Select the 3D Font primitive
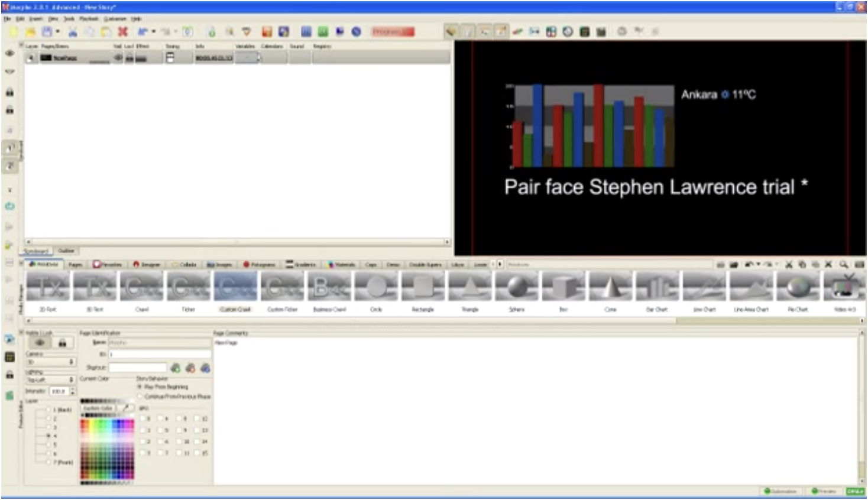Screen dimensions: 868x500 pos(48,292)
